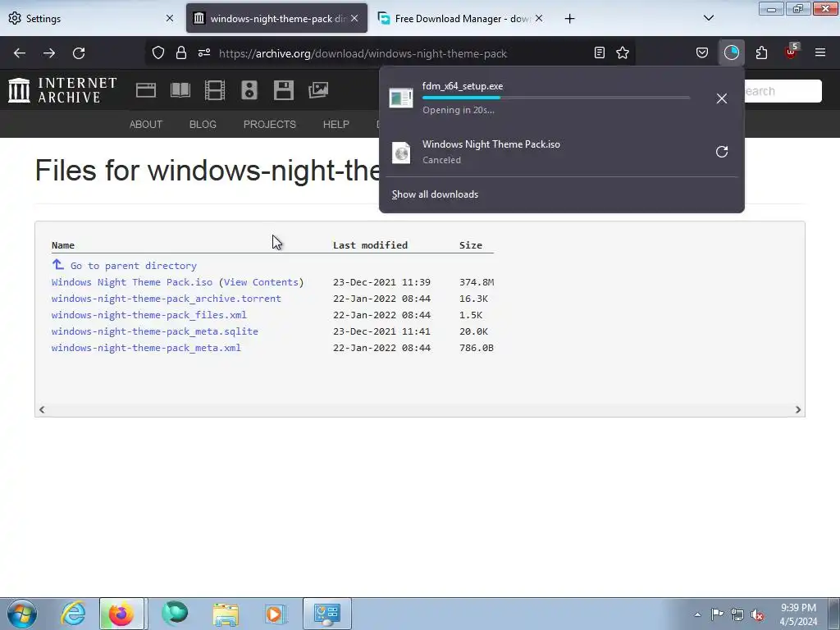Screen dimensions: 840x630
Task: Go back using the browser back arrow
Action: coord(20,53)
